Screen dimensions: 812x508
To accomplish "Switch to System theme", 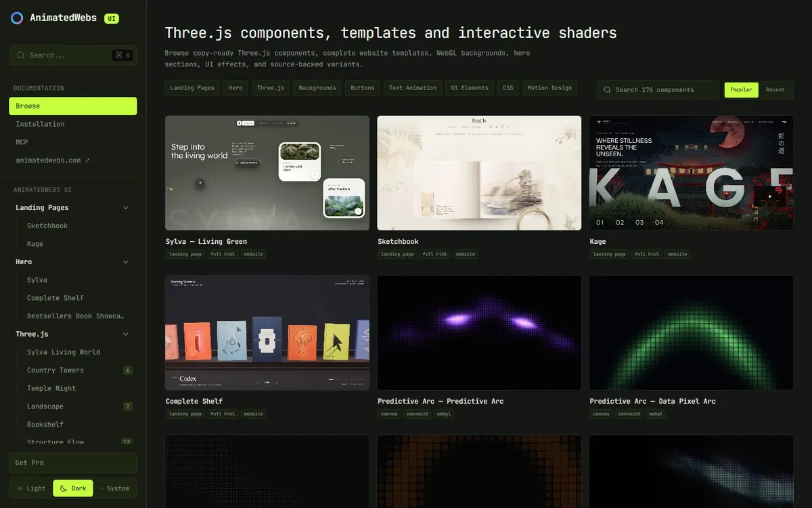I will pyautogui.click(x=114, y=488).
